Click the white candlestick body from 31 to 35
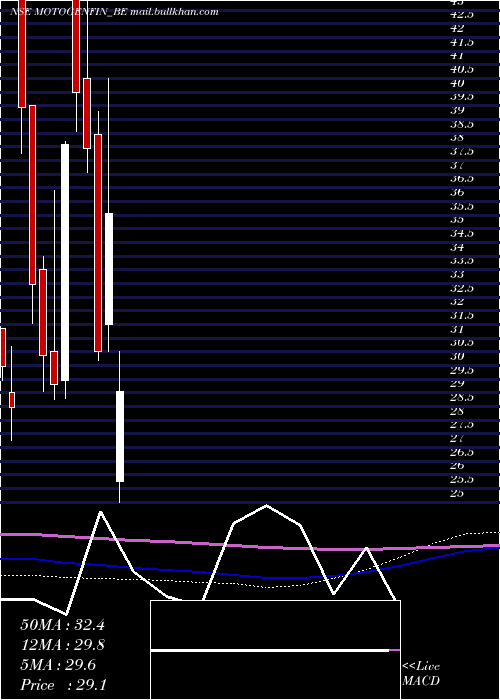The width and height of the screenshot is (500, 700). click(109, 269)
